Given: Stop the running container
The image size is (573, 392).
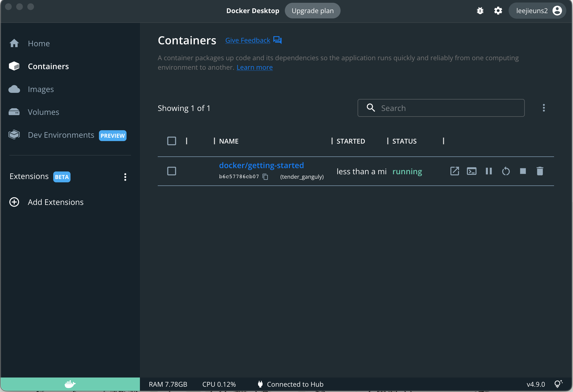Looking at the screenshot, I should click(523, 171).
